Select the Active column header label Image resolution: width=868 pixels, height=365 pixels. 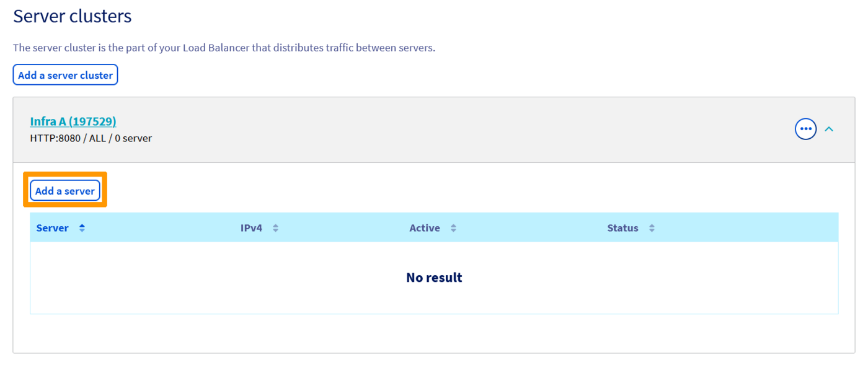[425, 228]
